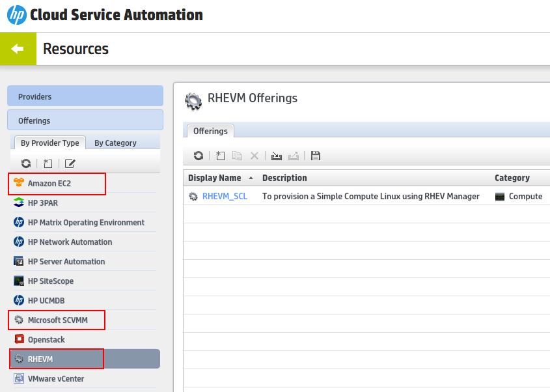Select HP UCMDB provider type
Screen dimensions: 550x392
(85, 300)
